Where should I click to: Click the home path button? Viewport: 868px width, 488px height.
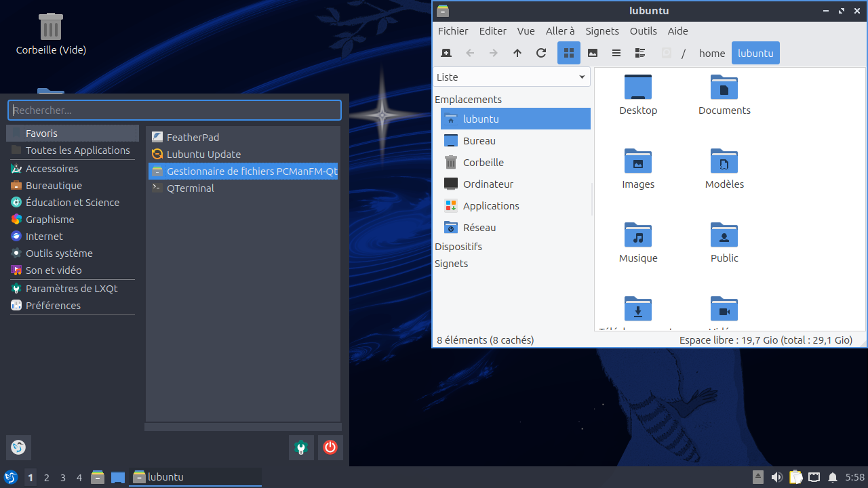712,53
